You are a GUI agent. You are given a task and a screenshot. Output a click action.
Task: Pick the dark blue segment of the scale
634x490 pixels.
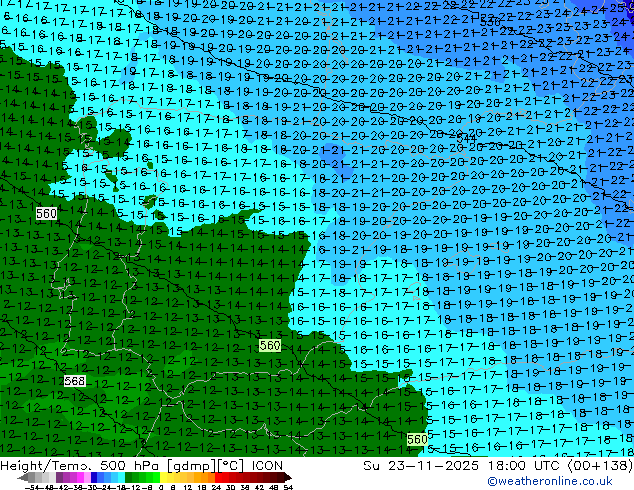point(94,477)
